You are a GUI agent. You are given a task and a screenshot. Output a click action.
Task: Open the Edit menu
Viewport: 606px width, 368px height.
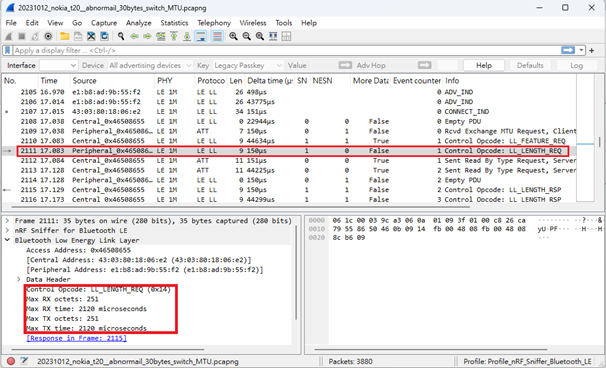click(x=32, y=23)
